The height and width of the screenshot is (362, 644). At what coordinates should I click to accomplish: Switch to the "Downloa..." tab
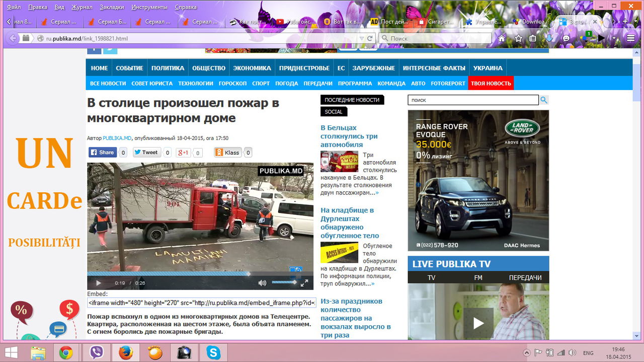coord(531,22)
